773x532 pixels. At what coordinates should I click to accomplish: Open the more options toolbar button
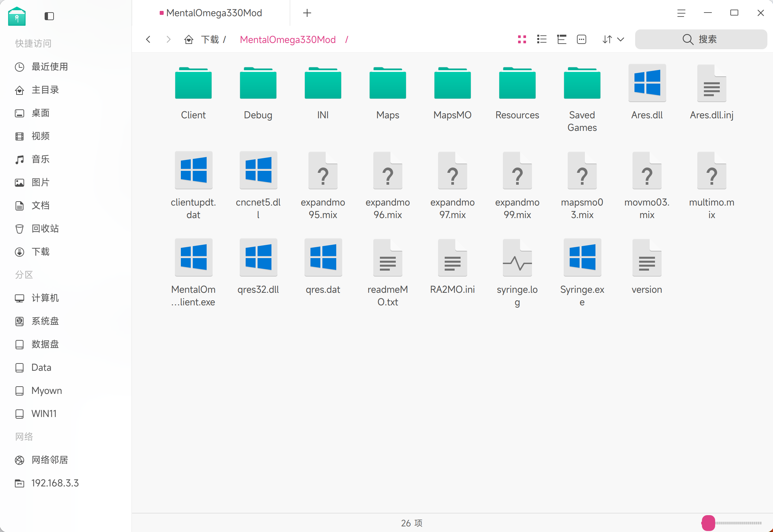582,39
